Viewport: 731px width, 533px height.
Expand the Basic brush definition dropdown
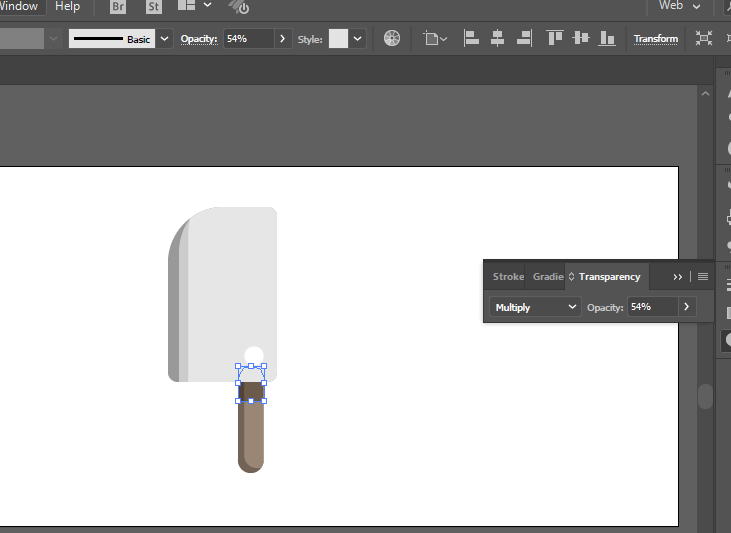[x=164, y=39]
